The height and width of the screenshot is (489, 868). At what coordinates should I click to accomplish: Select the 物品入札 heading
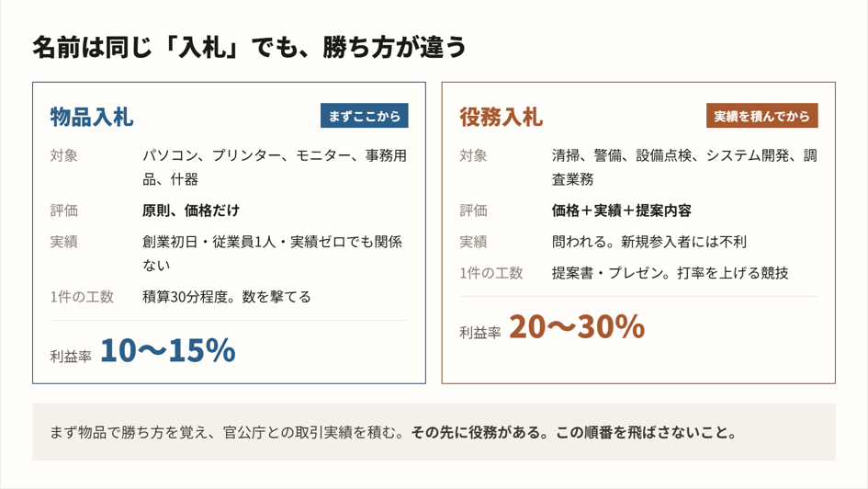(x=92, y=117)
